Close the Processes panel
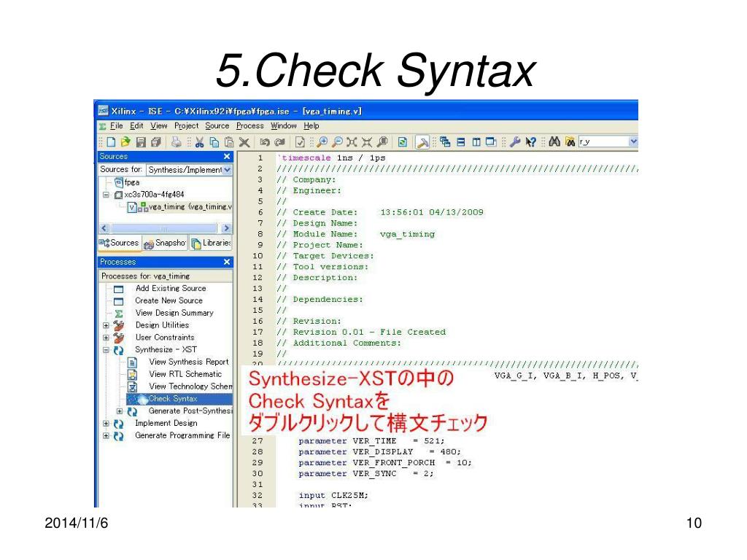Screen dimensions: 747x560 227,262
